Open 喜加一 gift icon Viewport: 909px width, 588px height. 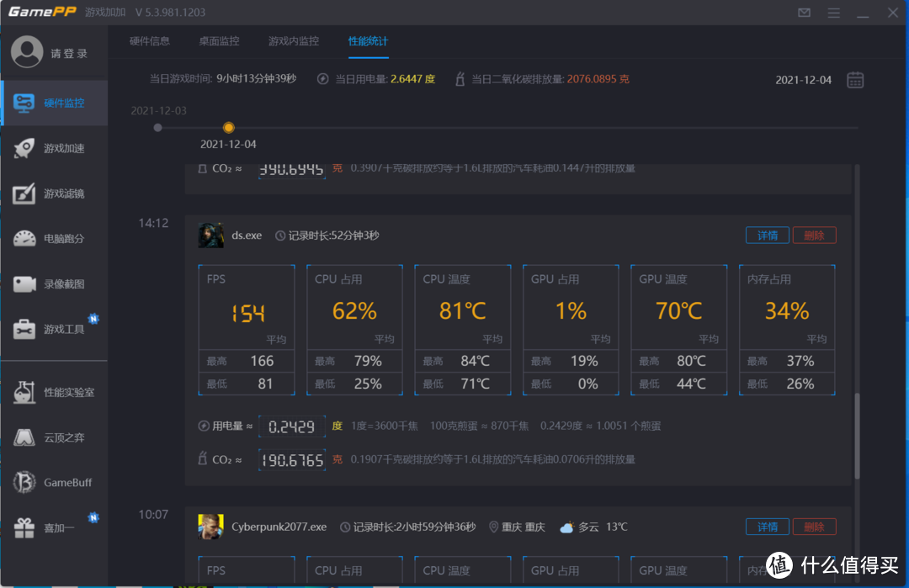pos(24,527)
